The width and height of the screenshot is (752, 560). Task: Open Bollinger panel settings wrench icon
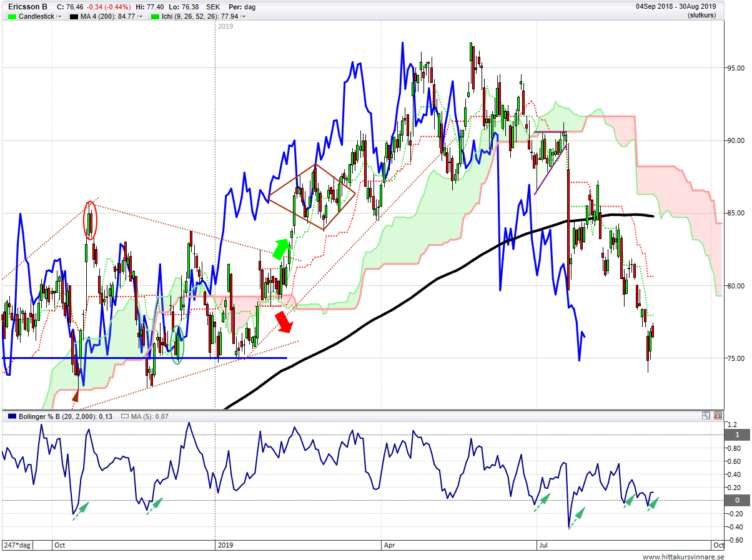coord(706,415)
